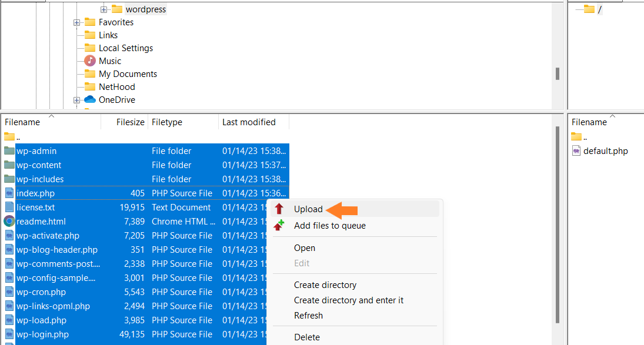Click the default.php file icon
This screenshot has height=345, width=644.
(576, 151)
